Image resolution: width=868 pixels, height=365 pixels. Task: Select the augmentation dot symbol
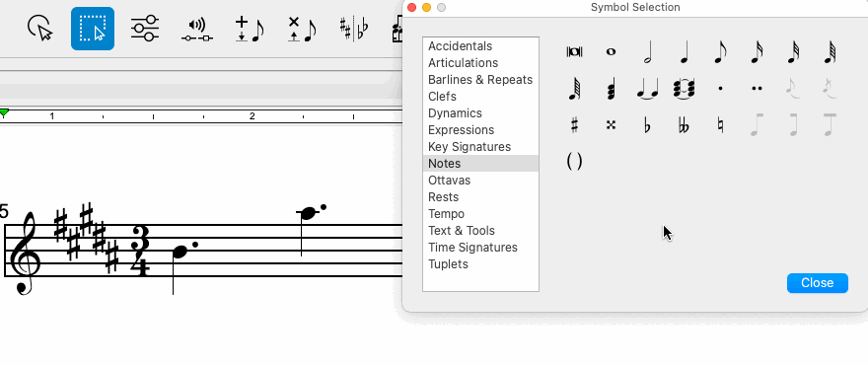click(x=720, y=88)
